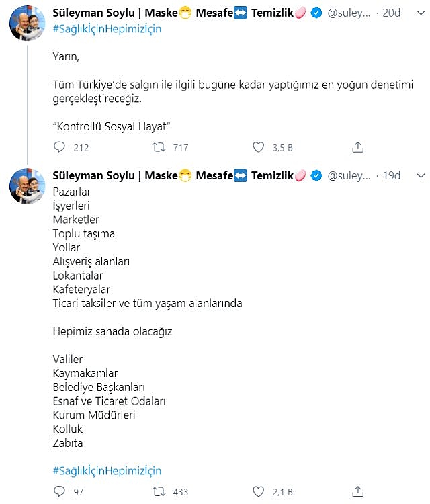This screenshot has height=504, width=430.
Task: Expand the chevron menu on the 19d tweet
Action: pyautogui.click(x=421, y=175)
